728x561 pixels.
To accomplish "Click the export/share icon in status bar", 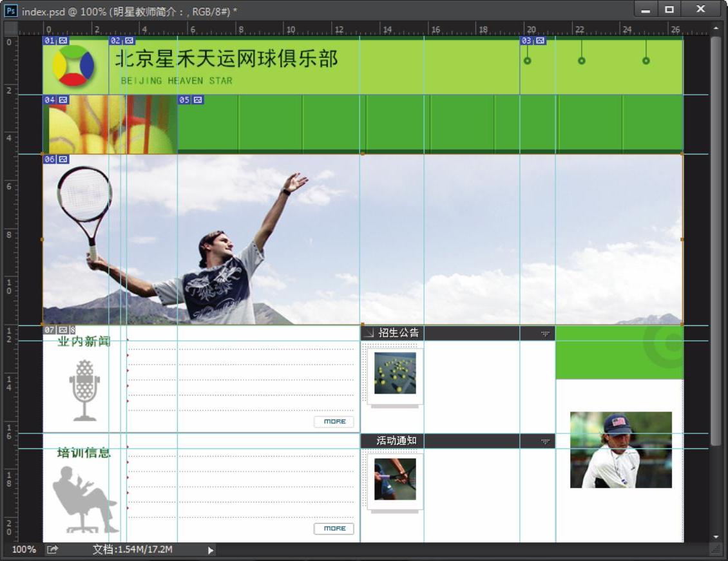I will tap(52, 549).
